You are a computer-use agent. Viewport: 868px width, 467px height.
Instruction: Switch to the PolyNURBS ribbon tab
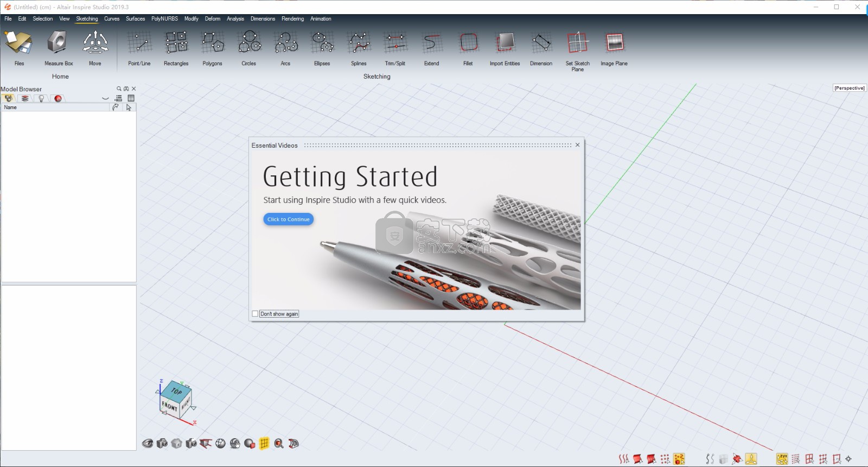164,18
